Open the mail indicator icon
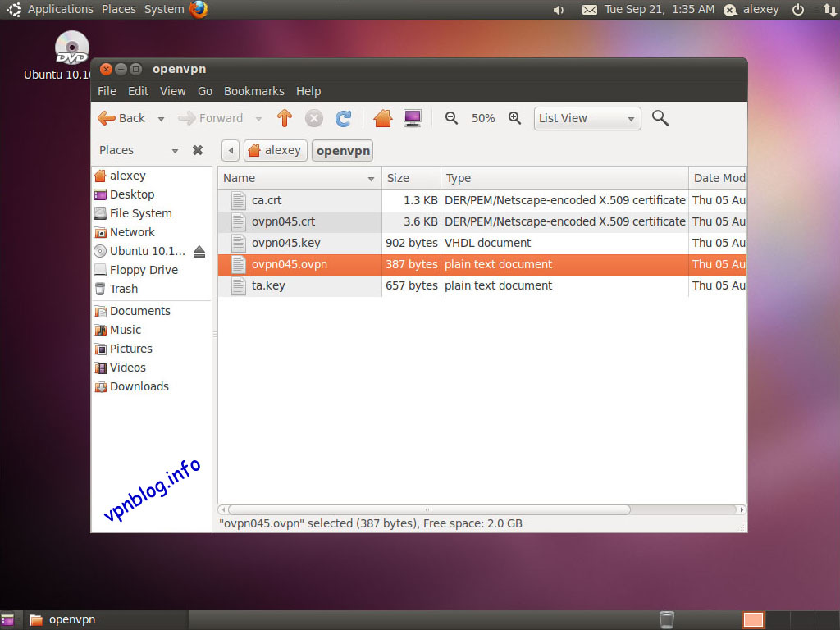Viewport: 840px width, 630px height. pos(589,10)
